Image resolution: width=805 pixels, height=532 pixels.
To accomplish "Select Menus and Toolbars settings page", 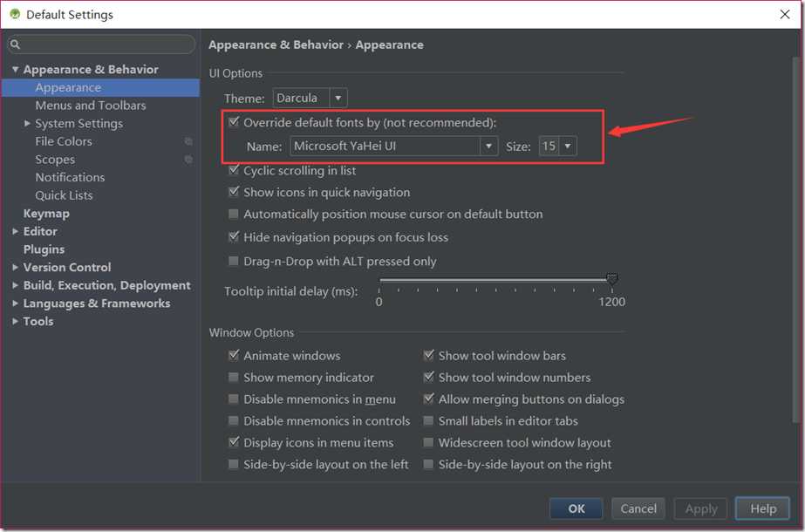I will click(91, 106).
